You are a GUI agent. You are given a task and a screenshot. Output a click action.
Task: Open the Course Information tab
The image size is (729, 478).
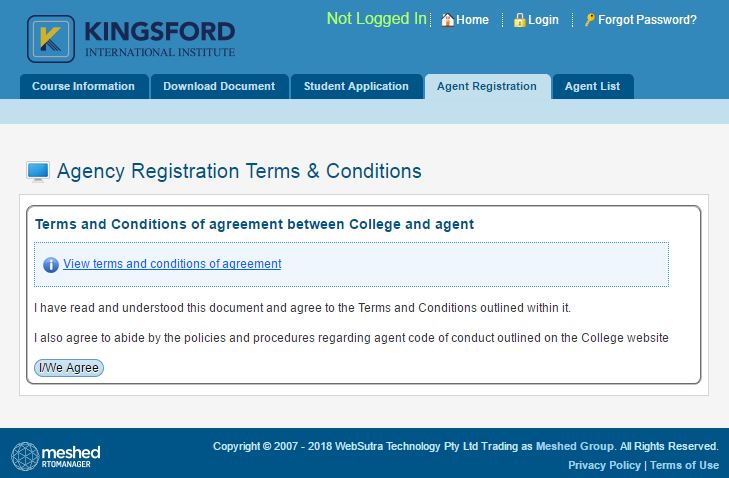(84, 86)
